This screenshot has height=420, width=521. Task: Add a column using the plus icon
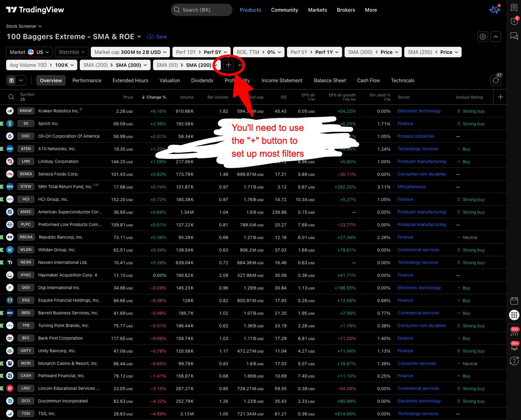(x=500, y=97)
